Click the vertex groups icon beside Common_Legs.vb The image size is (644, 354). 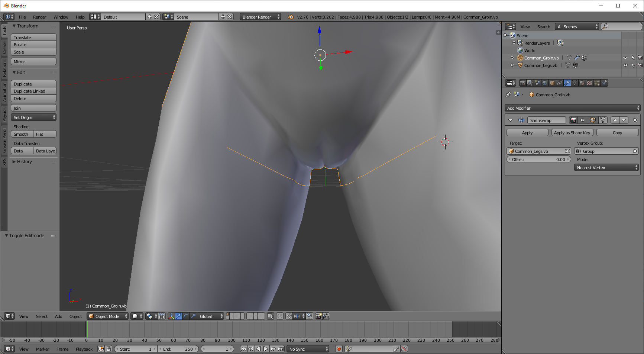575,65
